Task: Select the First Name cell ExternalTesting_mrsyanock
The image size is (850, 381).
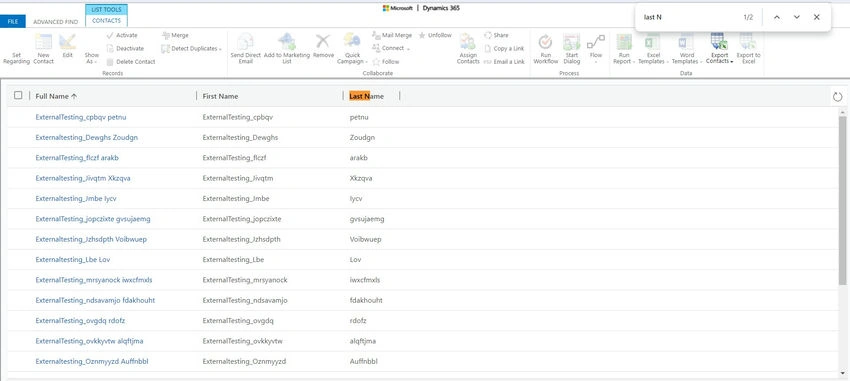Action: (245, 280)
